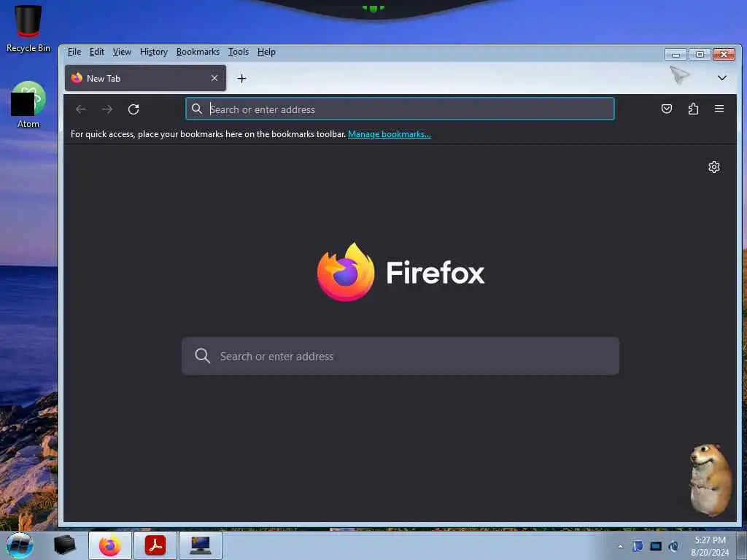Close the New Tab tab
The height and width of the screenshot is (560, 747).
coord(214,78)
